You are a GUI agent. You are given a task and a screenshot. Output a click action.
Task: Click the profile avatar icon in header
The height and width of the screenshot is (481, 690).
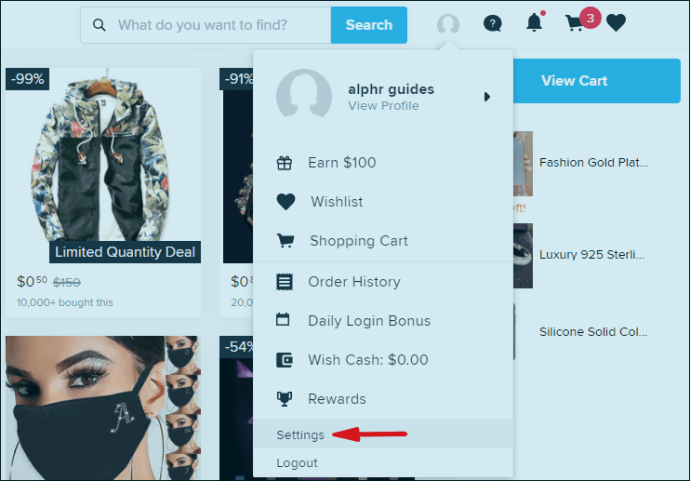pyautogui.click(x=448, y=24)
